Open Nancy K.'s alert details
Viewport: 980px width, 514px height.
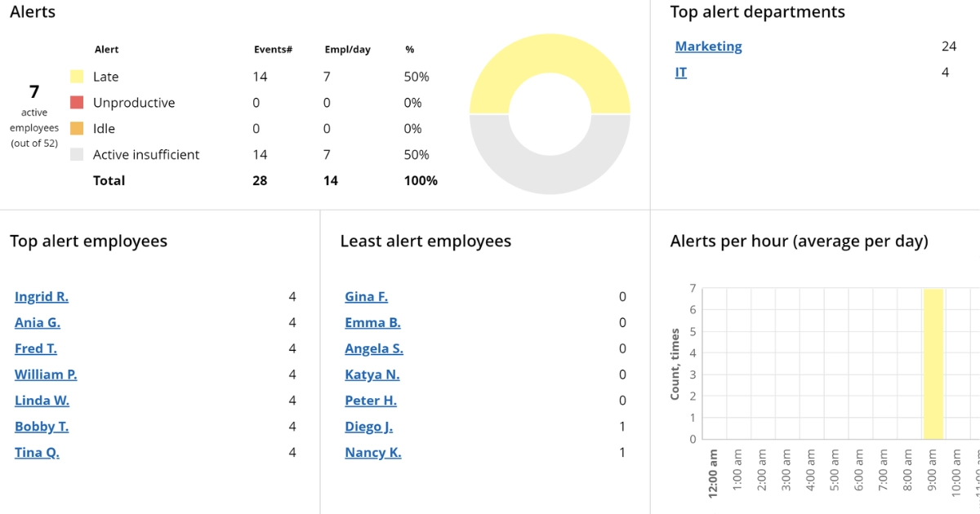coord(373,452)
